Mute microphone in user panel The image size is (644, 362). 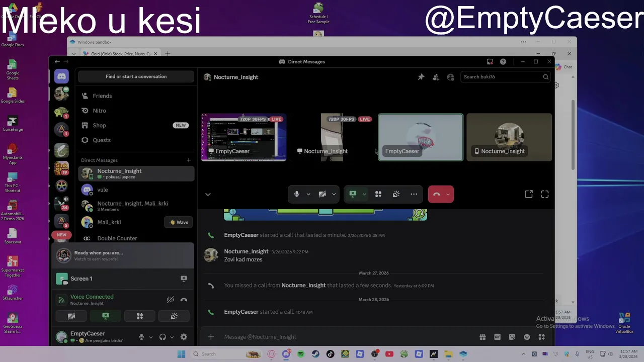point(141,337)
